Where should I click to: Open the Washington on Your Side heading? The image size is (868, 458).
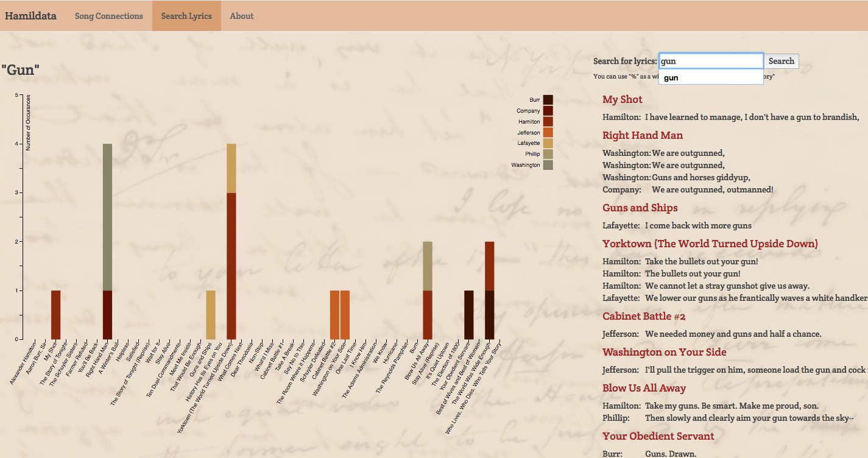(665, 352)
